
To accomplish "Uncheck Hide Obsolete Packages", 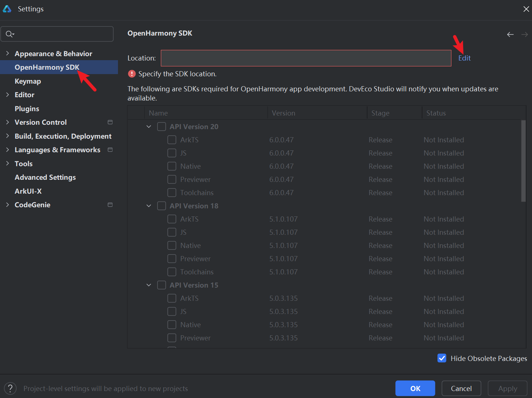I will pyautogui.click(x=442, y=358).
